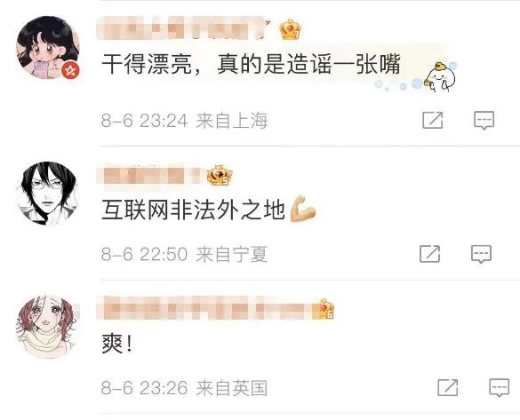520x420 pixels.
Task: Open pink-haired character avatar
Action: click(x=48, y=327)
